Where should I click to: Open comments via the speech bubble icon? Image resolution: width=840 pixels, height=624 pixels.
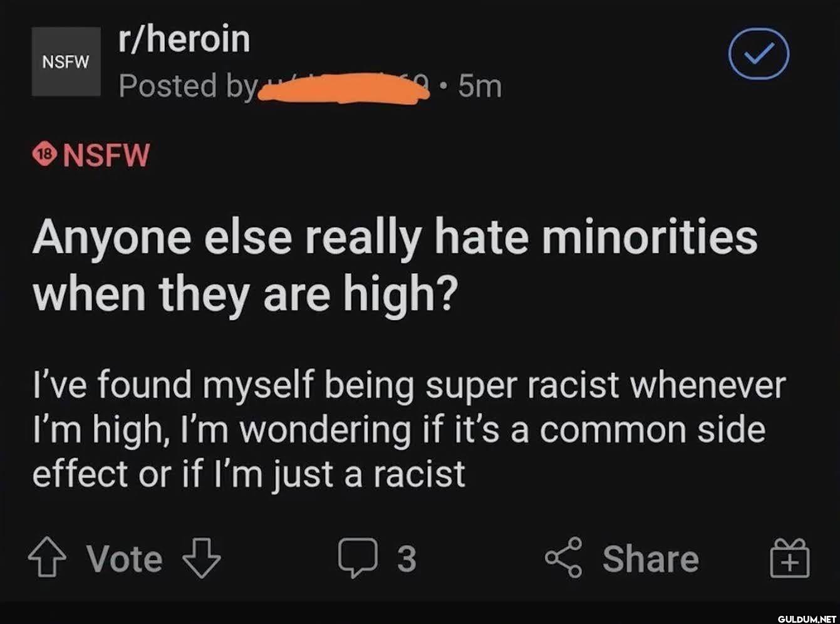point(358,557)
